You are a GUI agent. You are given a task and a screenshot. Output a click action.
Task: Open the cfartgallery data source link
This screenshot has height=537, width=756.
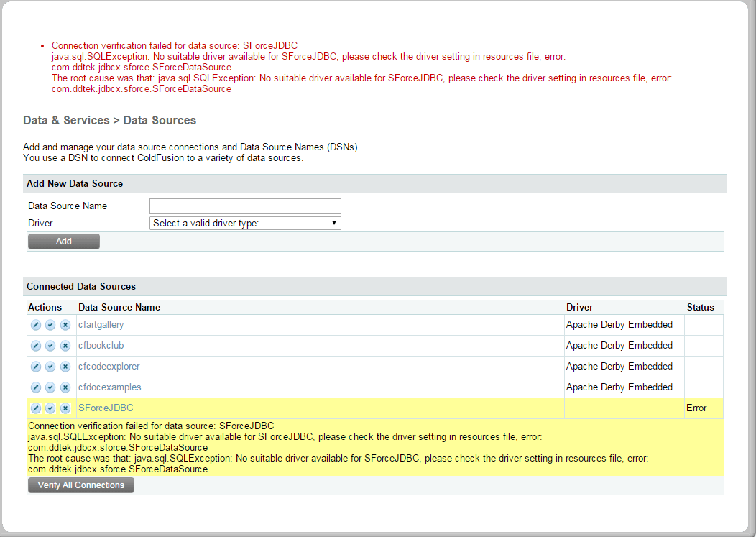(x=101, y=325)
